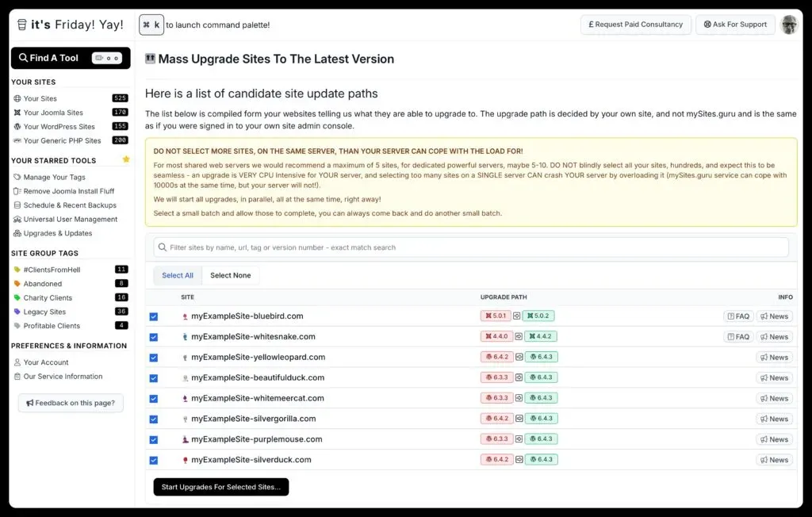The height and width of the screenshot is (517, 812).
Task: Uncheck the myExampleSite-whitesnake.com checkbox
Action: 153,336
